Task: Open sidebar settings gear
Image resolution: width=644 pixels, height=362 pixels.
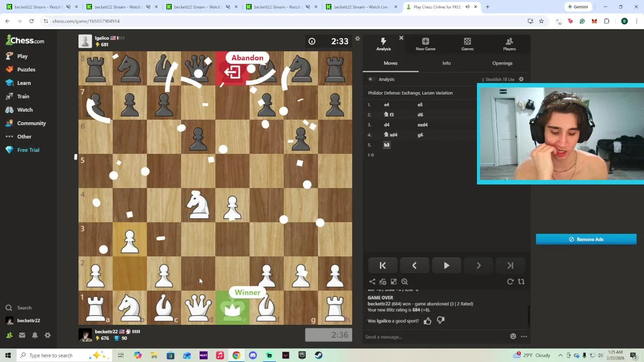Action: pyautogui.click(x=48, y=335)
